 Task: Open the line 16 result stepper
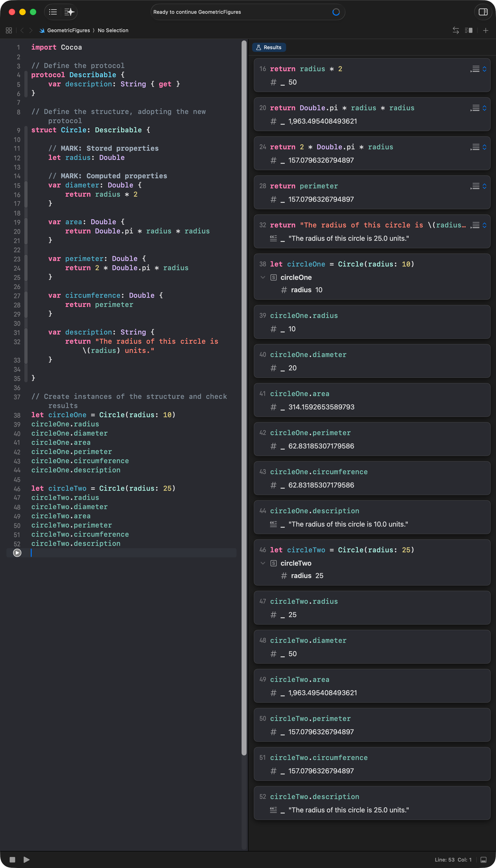tap(484, 69)
